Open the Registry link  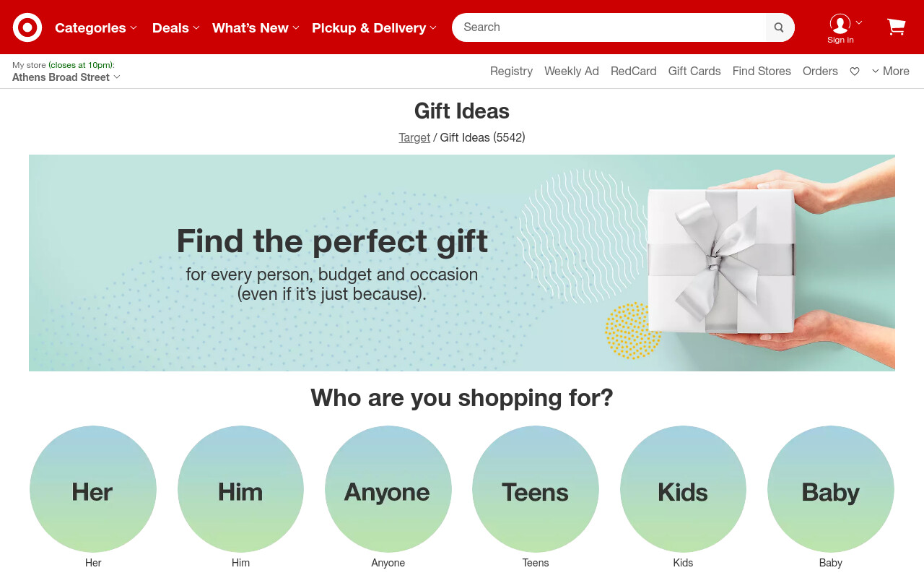[511, 71]
